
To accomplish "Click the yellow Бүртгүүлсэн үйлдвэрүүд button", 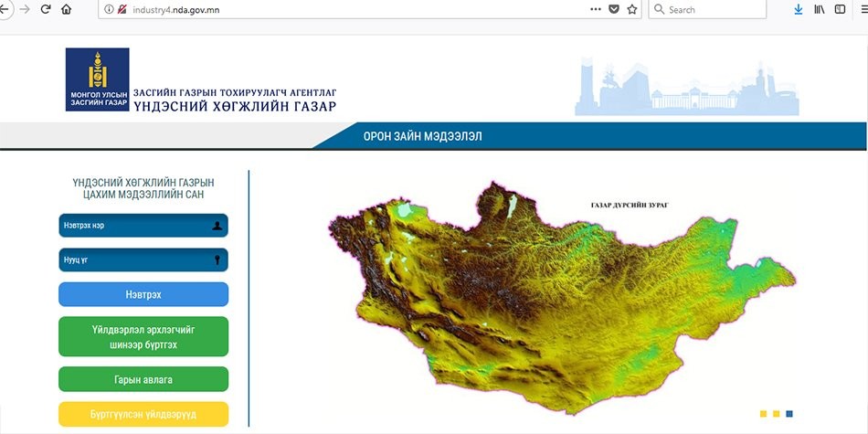I will pyautogui.click(x=143, y=414).
